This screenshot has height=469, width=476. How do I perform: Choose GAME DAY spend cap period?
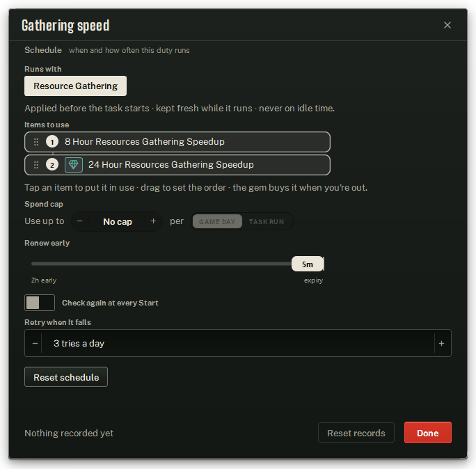tap(217, 221)
